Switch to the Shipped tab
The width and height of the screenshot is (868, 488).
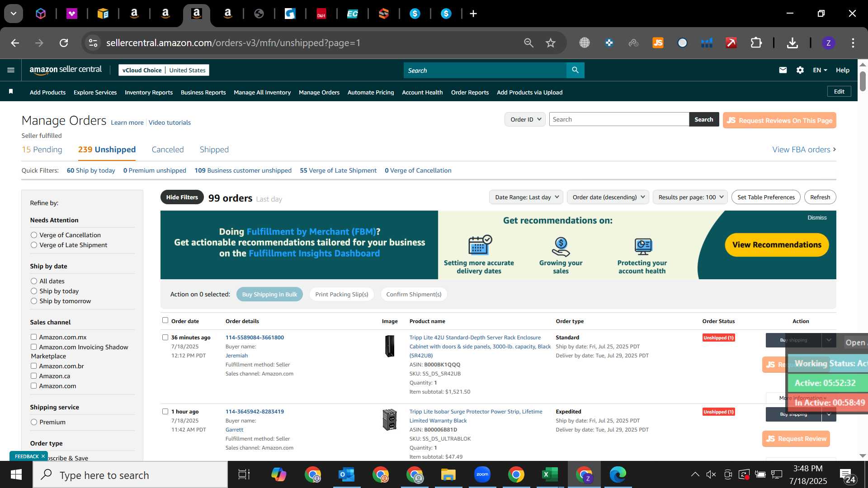(x=214, y=150)
